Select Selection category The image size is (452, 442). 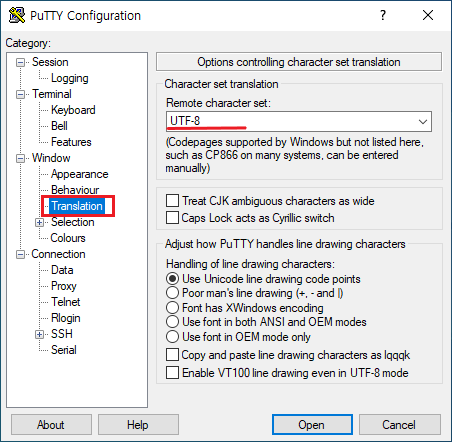72,222
